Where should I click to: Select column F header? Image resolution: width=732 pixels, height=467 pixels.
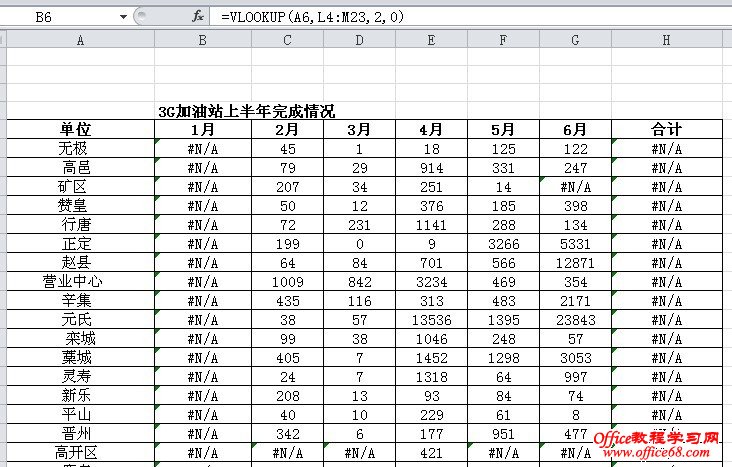503,41
